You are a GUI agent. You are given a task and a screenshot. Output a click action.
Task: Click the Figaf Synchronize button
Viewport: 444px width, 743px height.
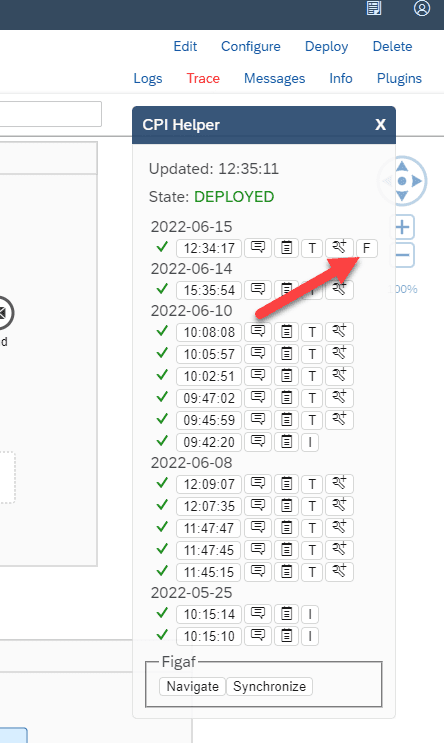(x=270, y=686)
